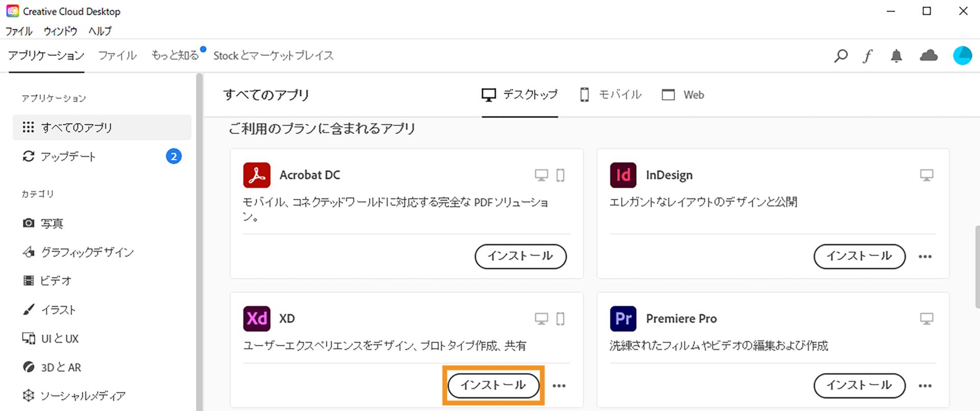Minimize the Creative Cloud Desktop window
This screenshot has width=980, height=411.
pos(891,11)
